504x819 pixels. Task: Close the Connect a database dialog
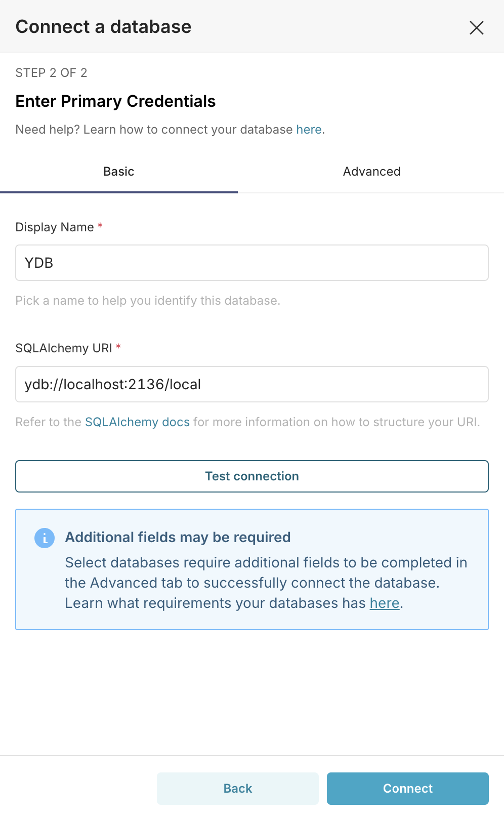pos(476,27)
